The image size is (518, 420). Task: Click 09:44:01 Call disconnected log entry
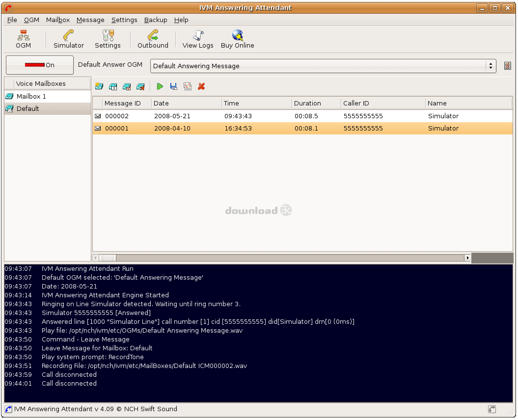[x=51, y=384]
